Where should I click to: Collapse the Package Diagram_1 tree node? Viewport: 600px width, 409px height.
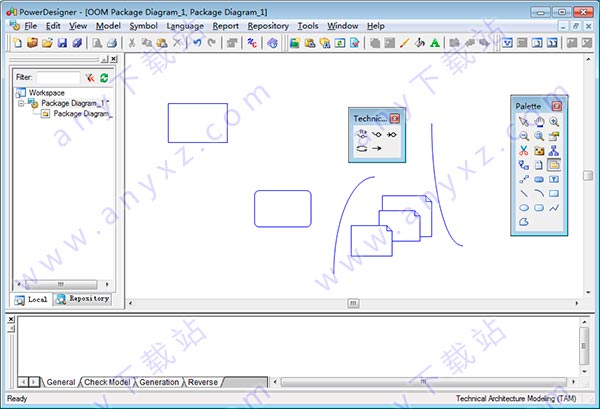click(21, 103)
